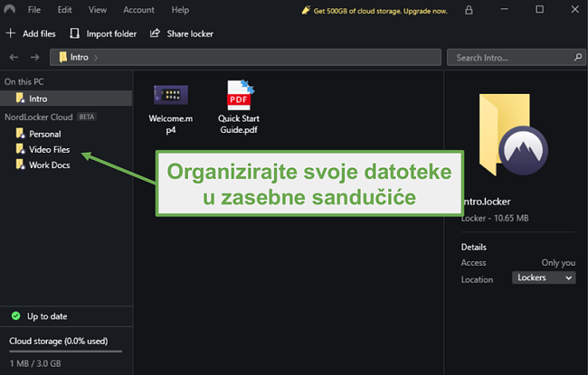This screenshot has height=375, width=588.
Task: Open the Edit menu
Action: coord(64,10)
